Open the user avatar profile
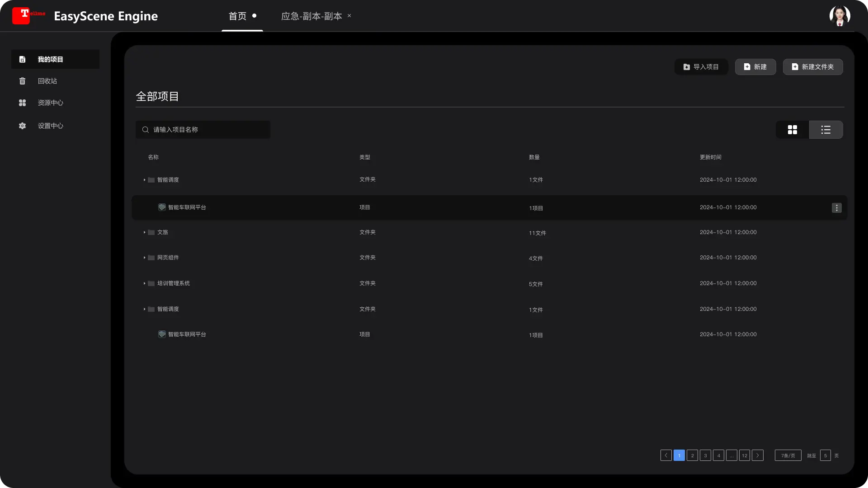Viewport: 868px width, 488px height. tap(840, 16)
